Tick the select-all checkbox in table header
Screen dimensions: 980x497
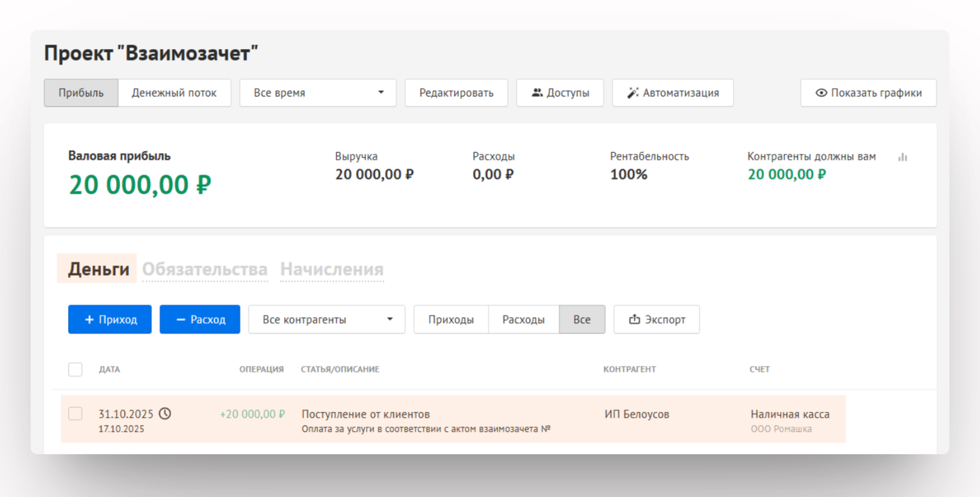(x=75, y=370)
